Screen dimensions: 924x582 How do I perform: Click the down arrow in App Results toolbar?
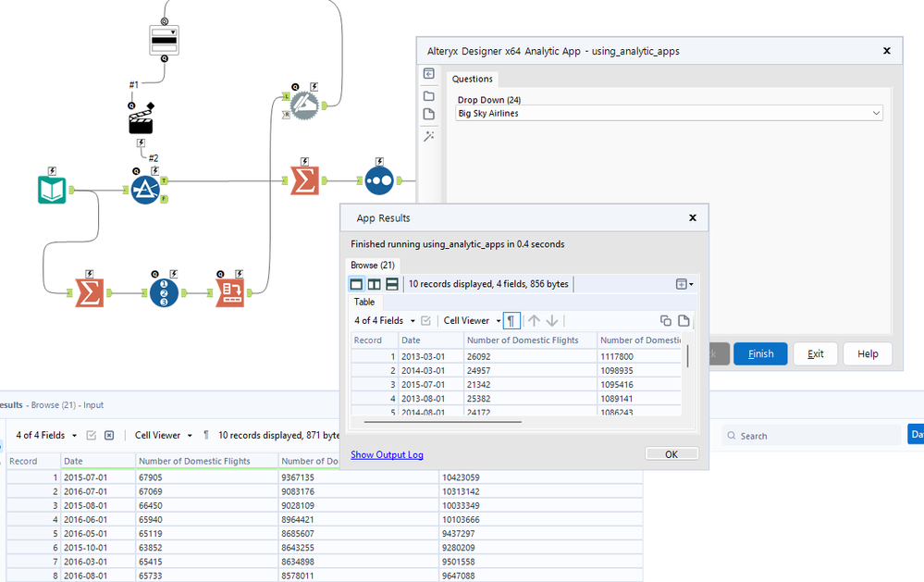(552, 321)
